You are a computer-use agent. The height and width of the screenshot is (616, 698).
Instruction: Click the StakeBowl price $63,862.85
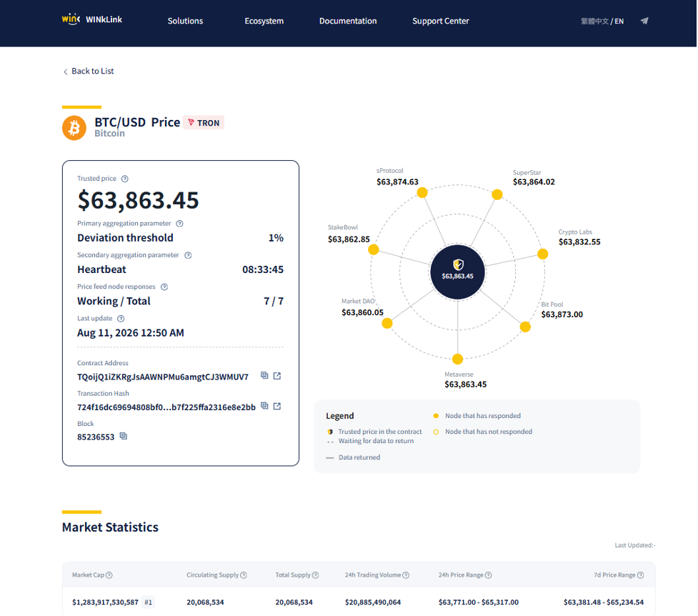tap(349, 239)
